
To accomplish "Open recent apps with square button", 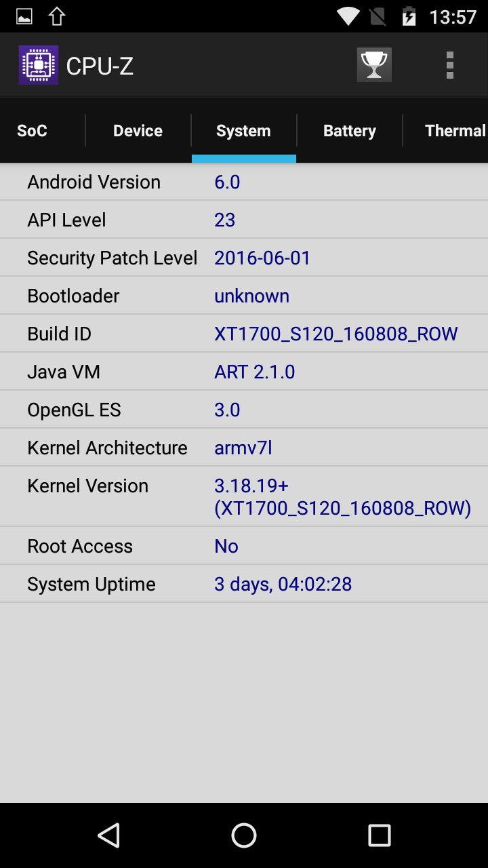I will 380,835.
